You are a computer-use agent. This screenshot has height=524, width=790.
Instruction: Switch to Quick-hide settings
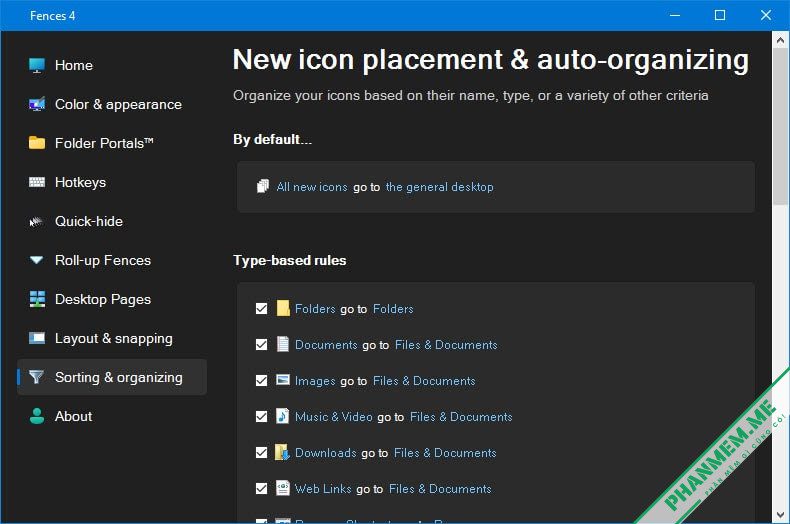coord(112,221)
